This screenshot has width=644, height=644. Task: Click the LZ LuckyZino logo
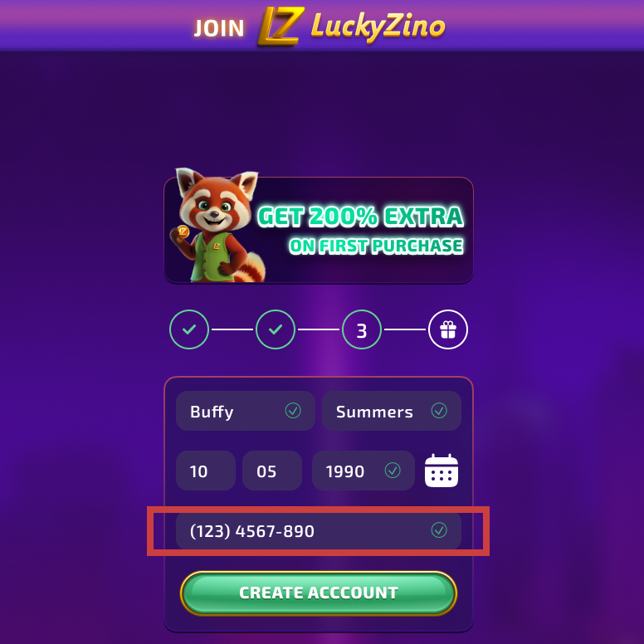(x=352, y=27)
